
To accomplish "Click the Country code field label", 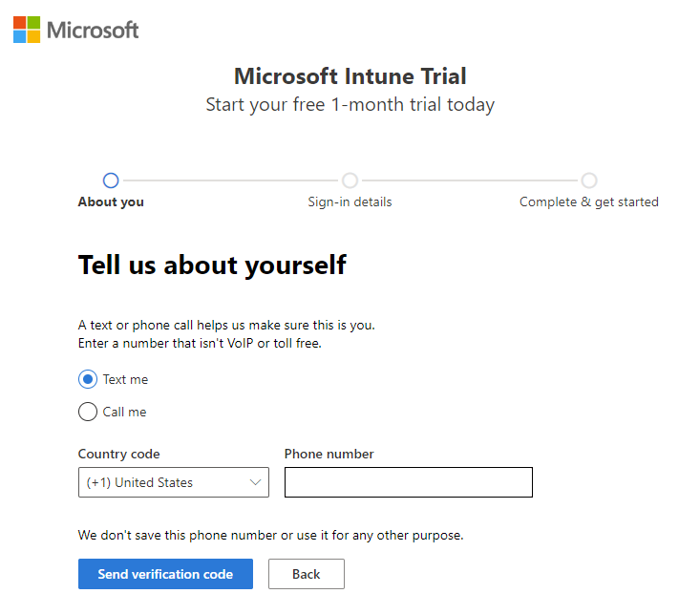I will [x=118, y=454].
